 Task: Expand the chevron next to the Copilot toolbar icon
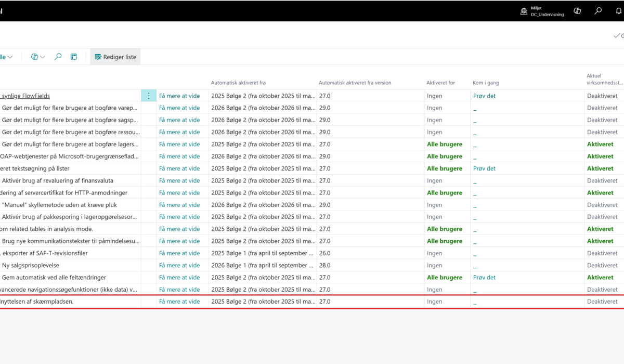click(x=43, y=57)
